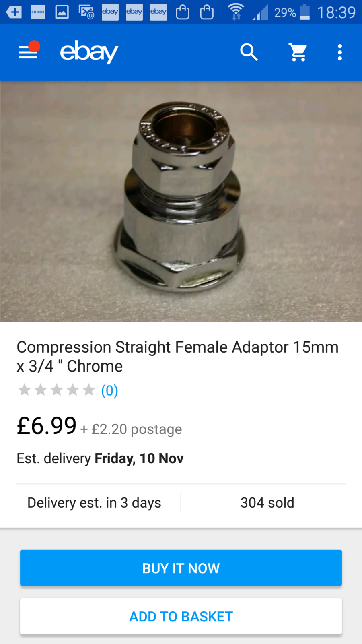This screenshot has height=644, width=362.
Task: Tap the product title text
Action: pos(177,357)
